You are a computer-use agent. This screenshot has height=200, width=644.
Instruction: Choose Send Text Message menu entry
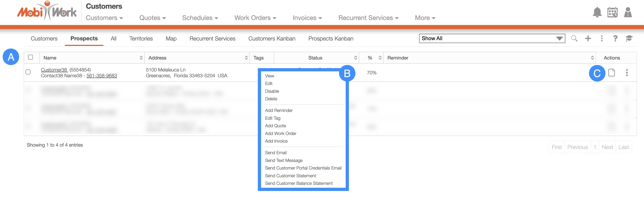point(284,160)
